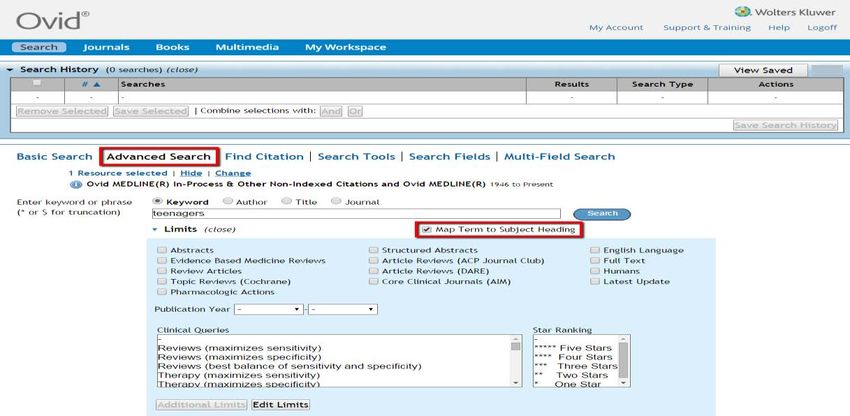Open the Publication Year end dropdown

point(343,309)
